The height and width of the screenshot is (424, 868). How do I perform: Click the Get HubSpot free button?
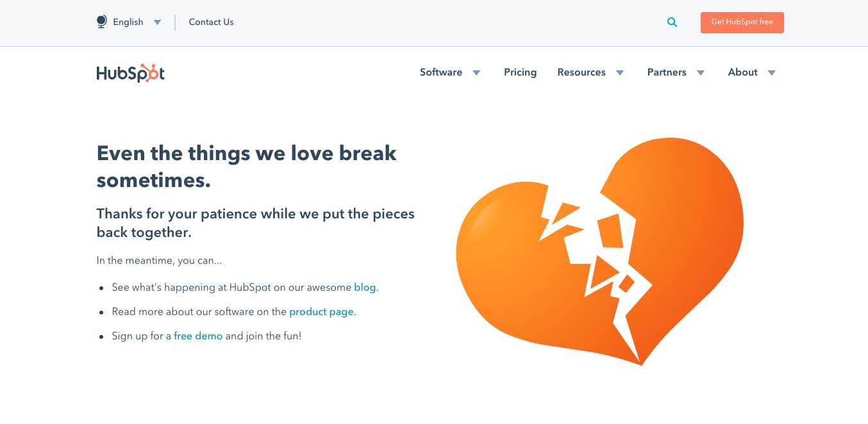742,22
